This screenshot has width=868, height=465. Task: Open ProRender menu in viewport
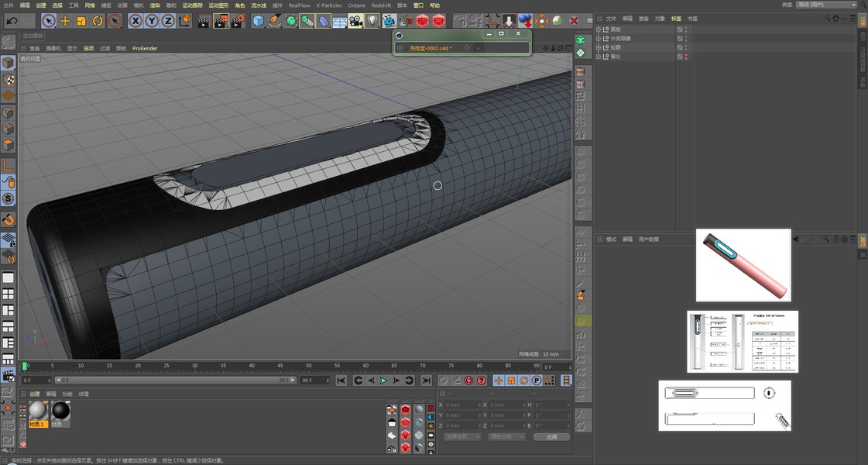tap(144, 48)
